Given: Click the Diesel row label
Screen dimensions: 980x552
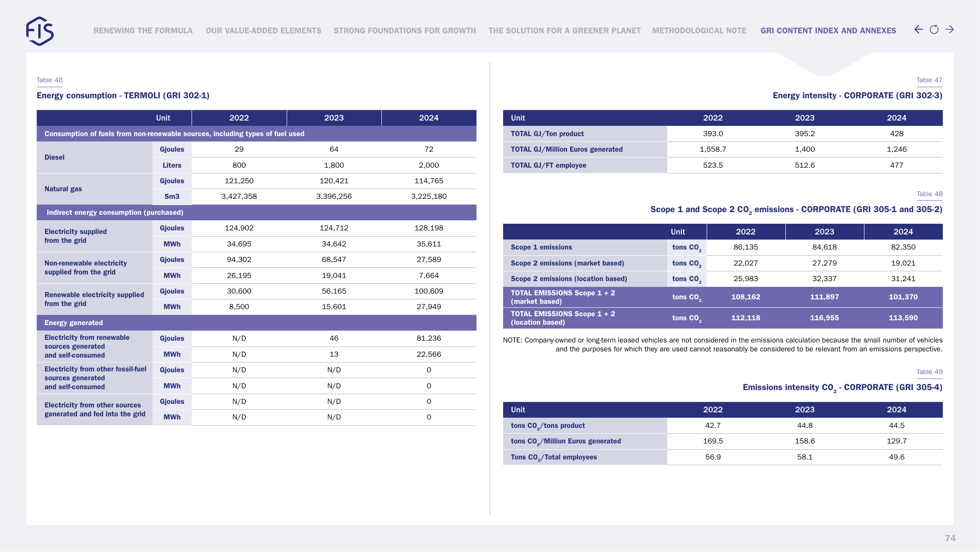Looking at the screenshot, I should pos(54,157).
